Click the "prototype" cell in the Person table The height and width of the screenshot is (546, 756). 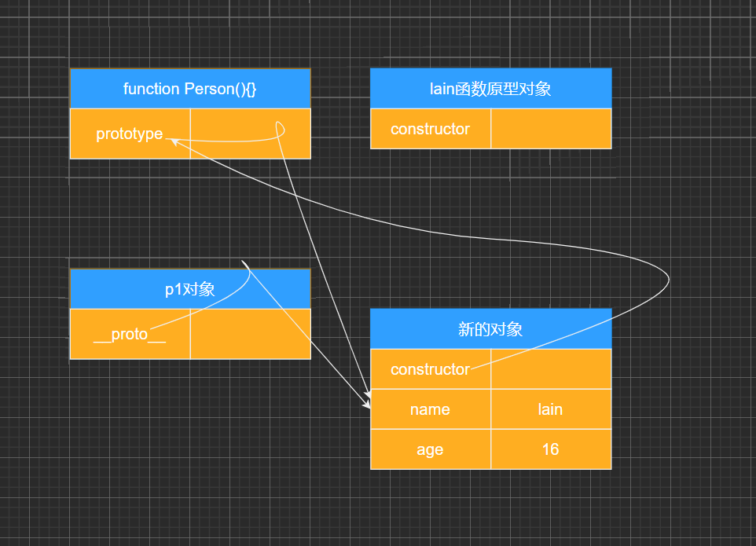tap(130, 134)
